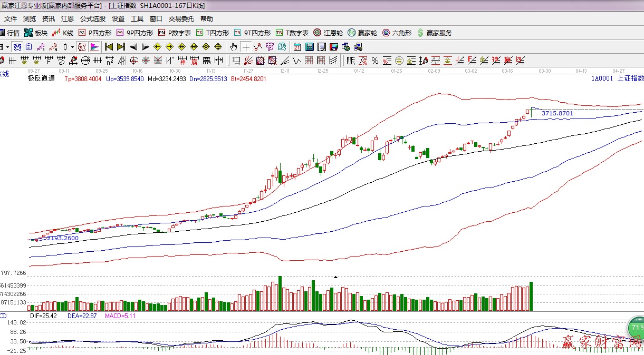Open the 交易委托 menu
Screen dimensions: 644x355
[181, 19]
